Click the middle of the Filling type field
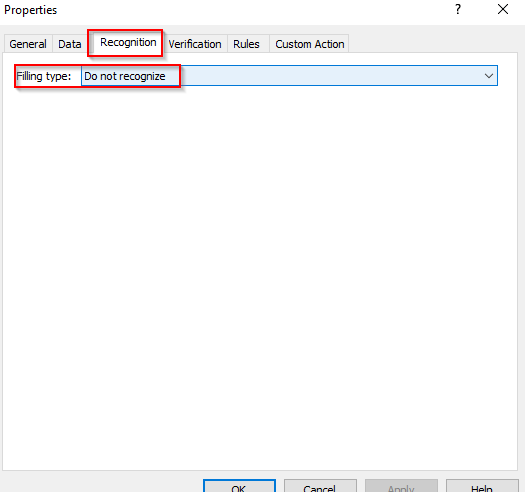This screenshot has width=525, height=492. point(289,76)
